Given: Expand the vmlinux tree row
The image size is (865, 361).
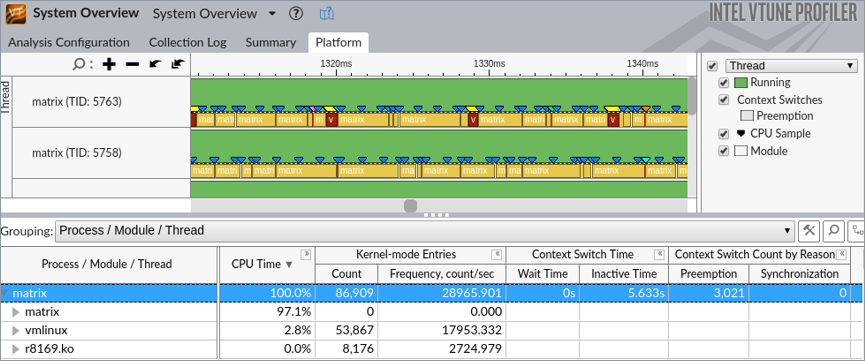Looking at the screenshot, I should coord(15,331).
